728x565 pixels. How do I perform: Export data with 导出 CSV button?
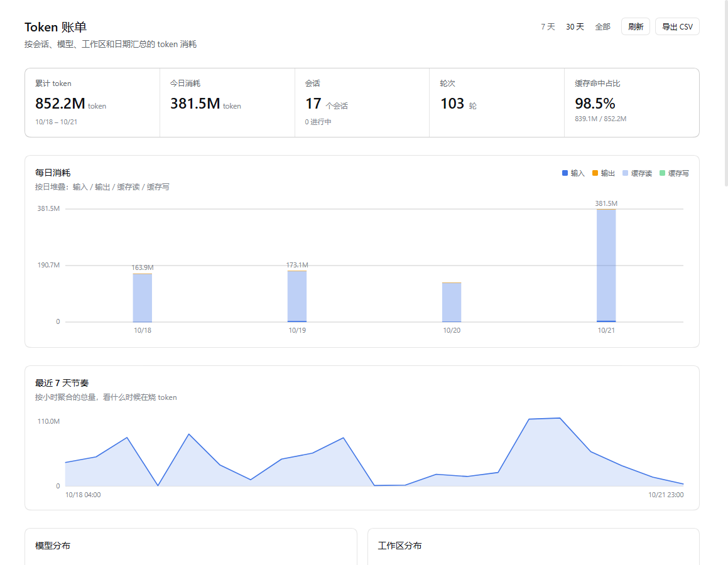677,27
